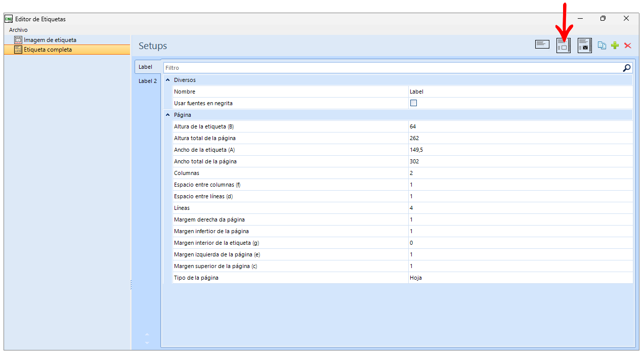
Task: Click the up arrow below the label tabs
Action: [147, 334]
